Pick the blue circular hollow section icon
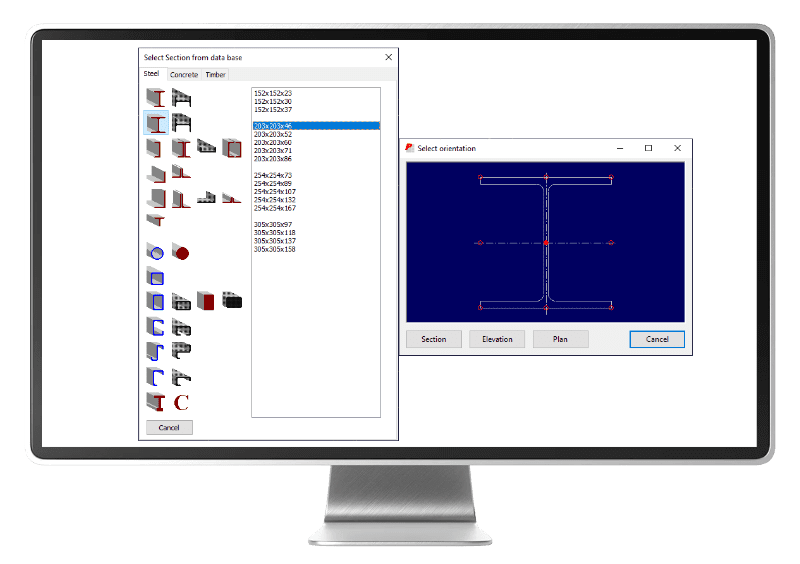800x564 pixels. (x=156, y=250)
